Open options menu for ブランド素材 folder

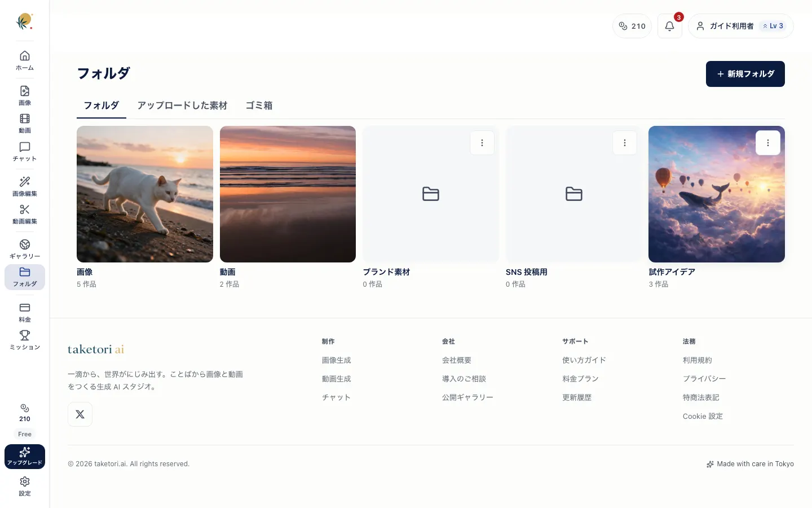(482, 143)
